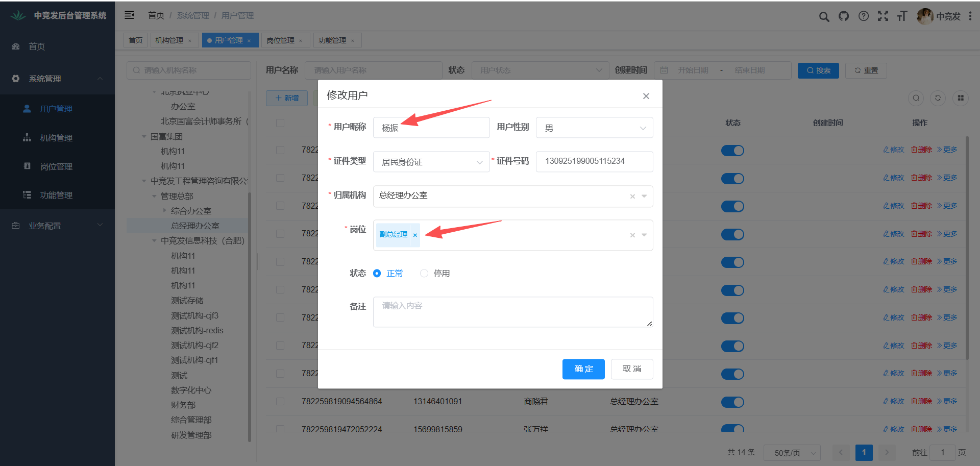Close the 岗位管理 tab
The width and height of the screenshot is (980, 466).
click(x=301, y=41)
